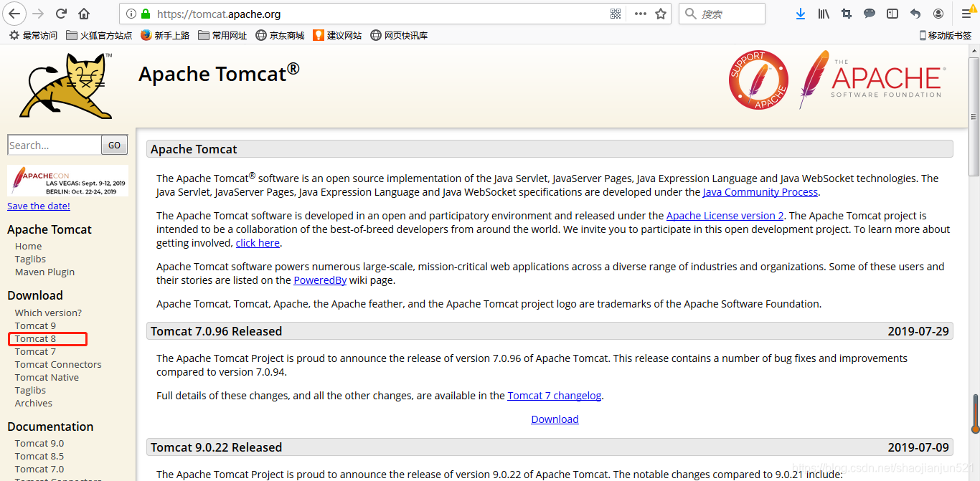Click the Download link for Tomcat 7.0.96
The image size is (980, 481).
[x=555, y=419]
